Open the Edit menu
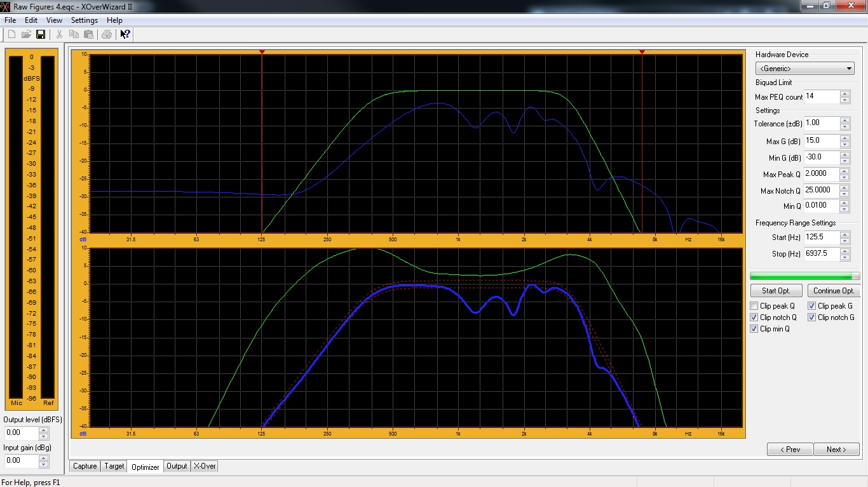The height and width of the screenshot is (487, 868). click(x=31, y=20)
